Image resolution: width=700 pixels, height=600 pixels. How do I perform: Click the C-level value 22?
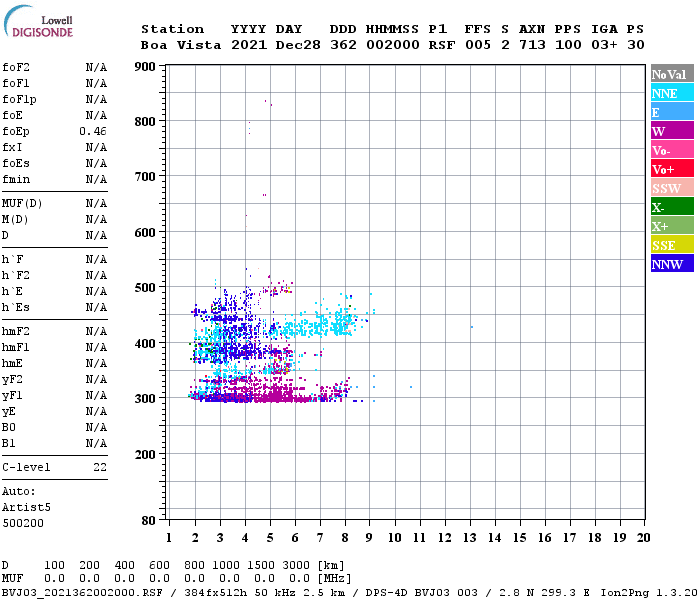[x=100, y=467]
